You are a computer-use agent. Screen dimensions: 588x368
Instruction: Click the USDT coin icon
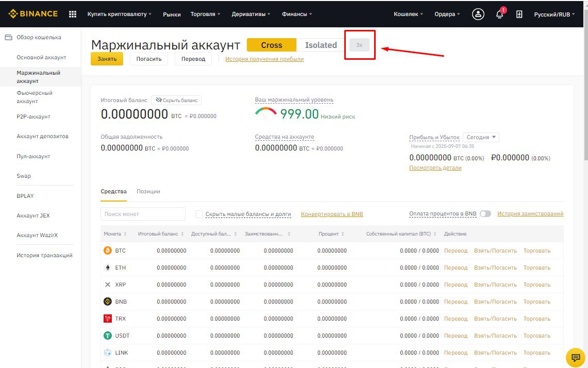pos(108,336)
